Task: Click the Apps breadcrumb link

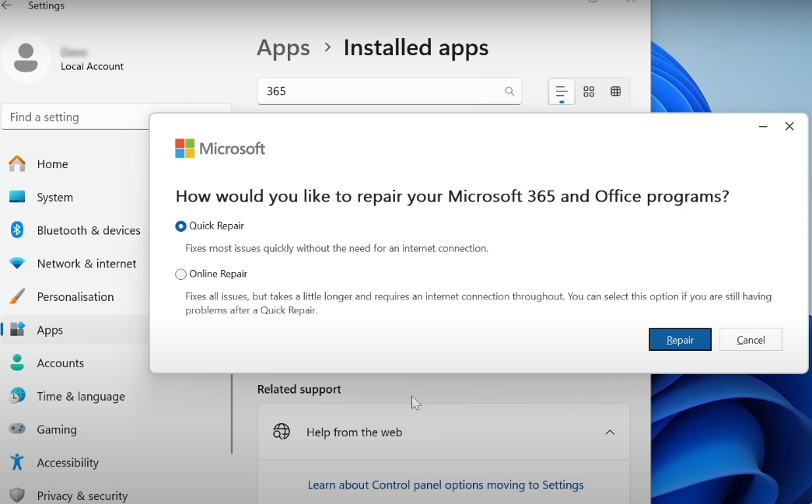Action: click(283, 47)
